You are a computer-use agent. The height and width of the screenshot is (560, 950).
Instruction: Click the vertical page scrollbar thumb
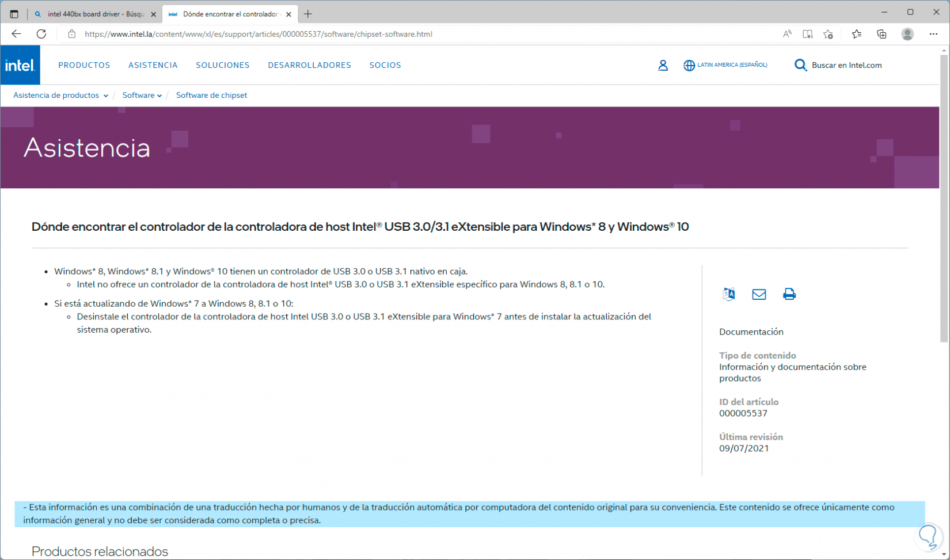(944, 199)
